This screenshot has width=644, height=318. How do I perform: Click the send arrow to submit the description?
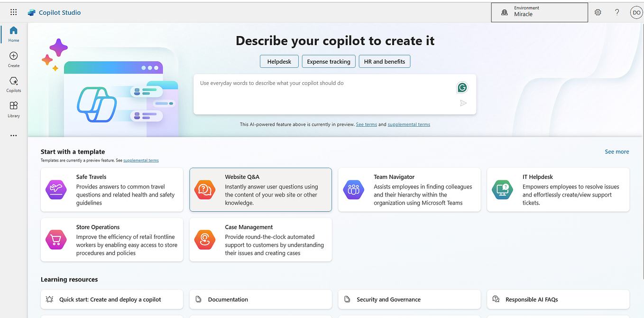(462, 103)
